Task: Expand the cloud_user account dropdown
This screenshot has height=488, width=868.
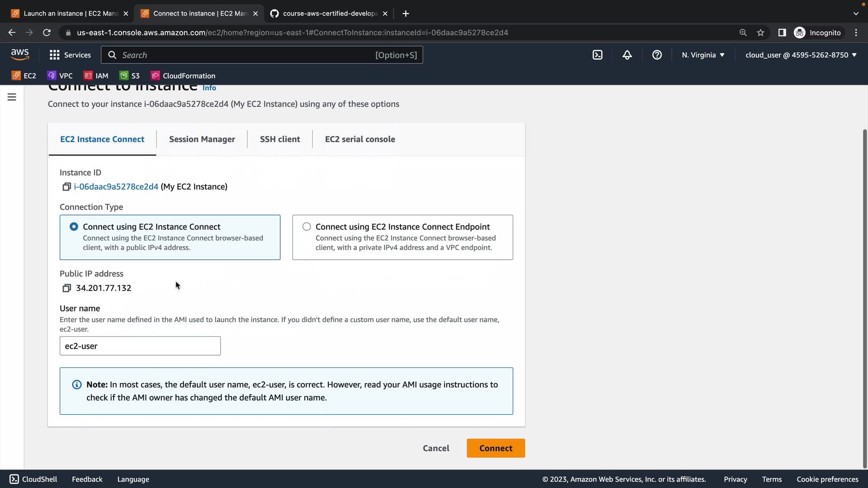Action: tap(801, 55)
